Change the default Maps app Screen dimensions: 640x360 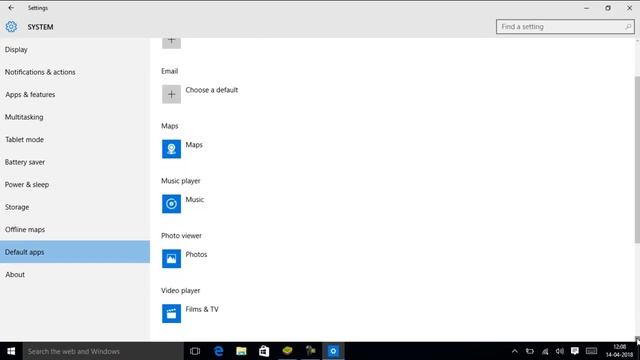point(194,145)
